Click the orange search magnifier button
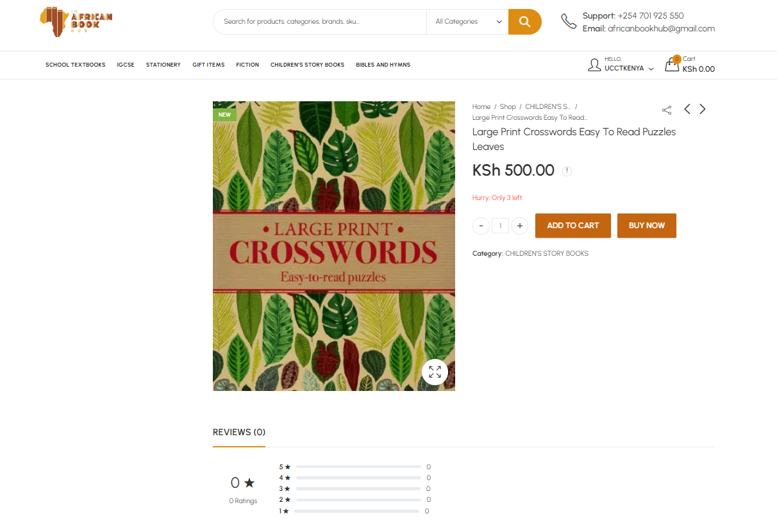777x532 pixels. pyautogui.click(x=524, y=22)
